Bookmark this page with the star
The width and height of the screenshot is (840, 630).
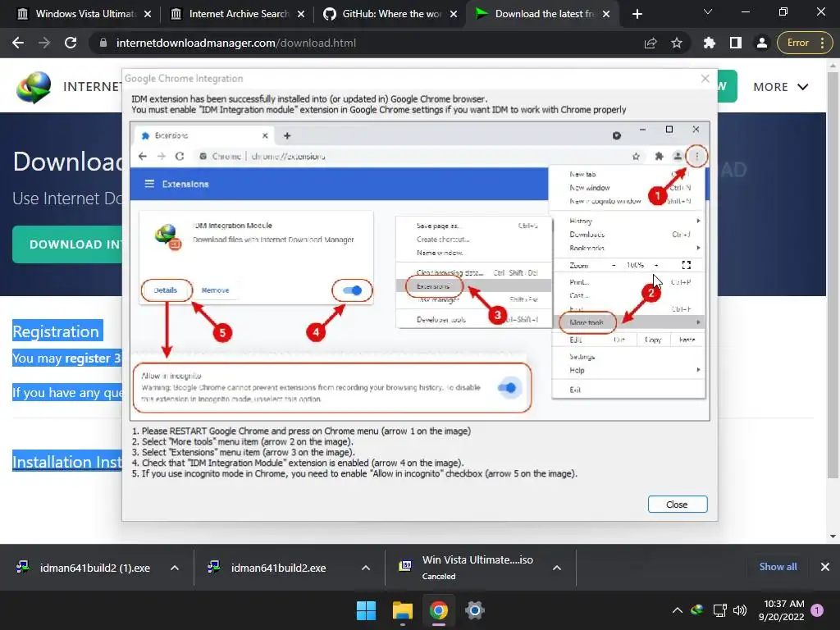click(677, 43)
